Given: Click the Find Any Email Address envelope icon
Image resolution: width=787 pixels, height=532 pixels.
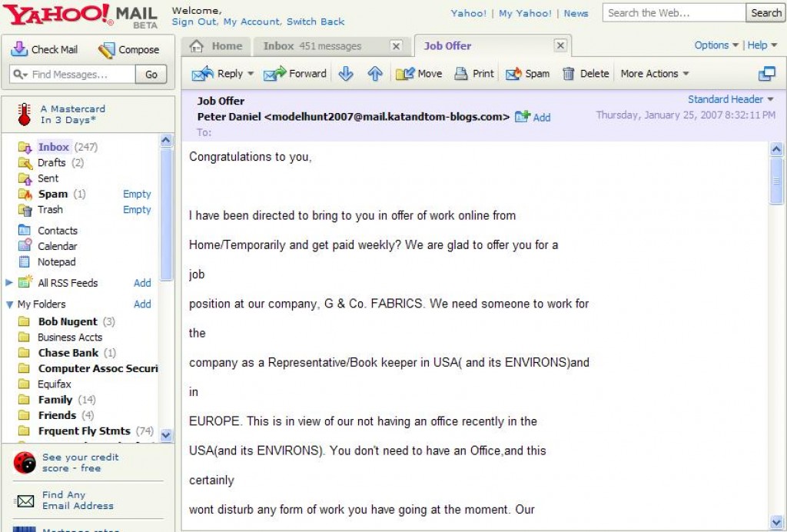Looking at the screenshot, I should [x=25, y=500].
